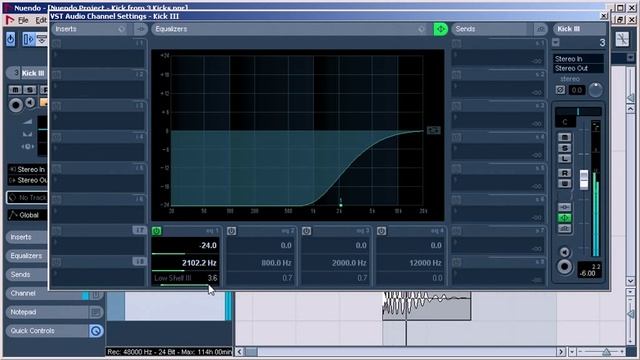Click Listen L button on channel strip
The width and height of the screenshot is (640, 360).
[564, 158]
